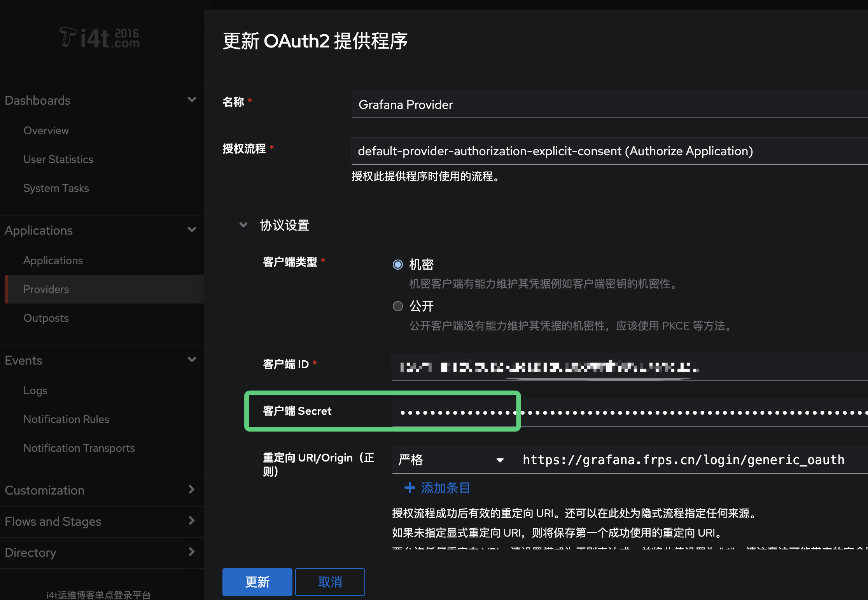Open the Providers section in sidebar
The height and width of the screenshot is (600, 868).
click(x=45, y=289)
